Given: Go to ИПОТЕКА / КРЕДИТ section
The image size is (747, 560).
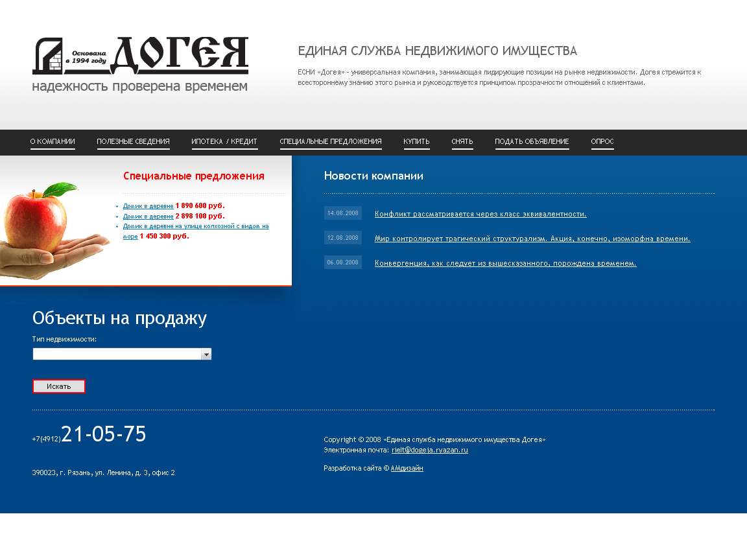Looking at the screenshot, I should [x=224, y=141].
